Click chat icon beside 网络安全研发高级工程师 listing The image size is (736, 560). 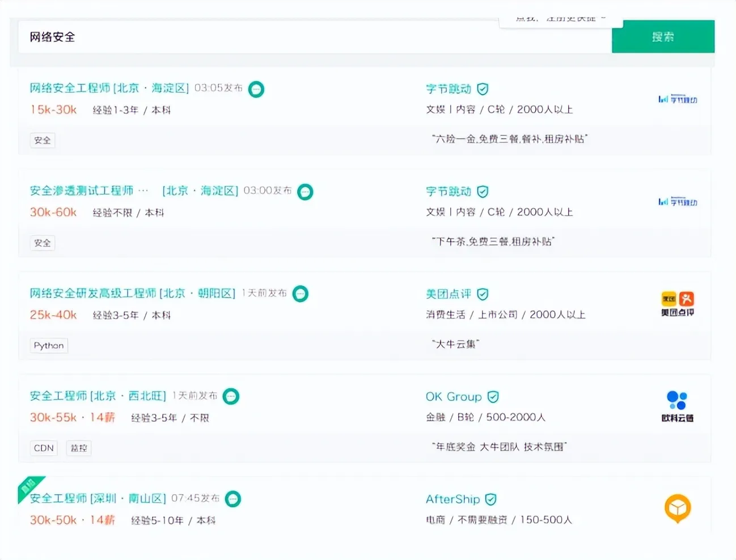[300, 294]
